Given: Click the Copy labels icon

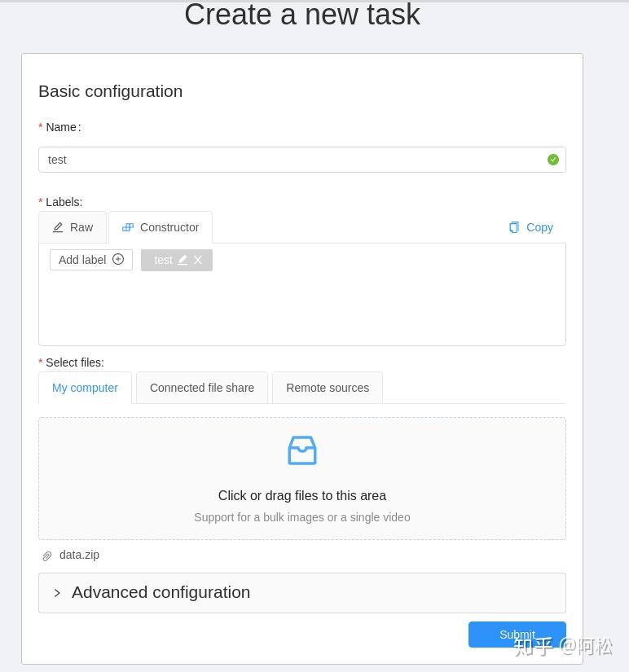Looking at the screenshot, I should coord(514,227).
